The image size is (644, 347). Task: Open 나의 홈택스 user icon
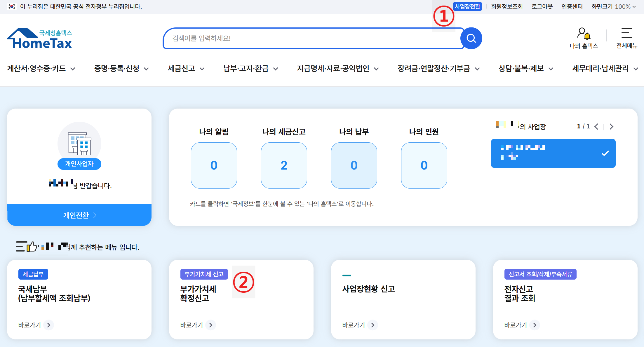[583, 34]
